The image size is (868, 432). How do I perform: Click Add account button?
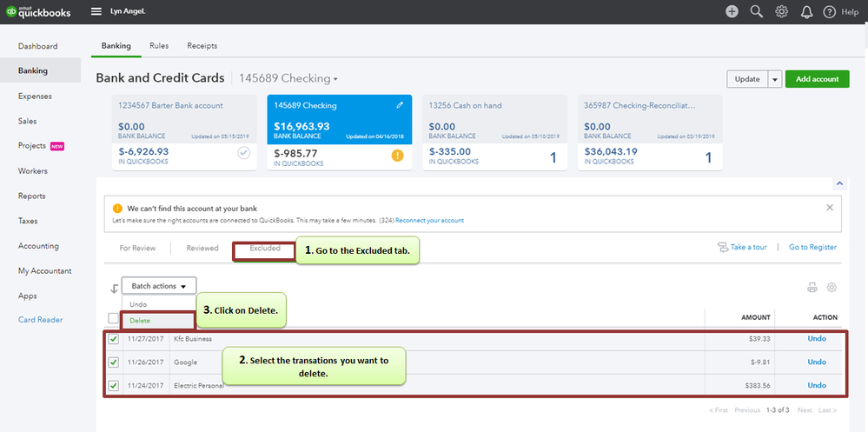pyautogui.click(x=817, y=79)
